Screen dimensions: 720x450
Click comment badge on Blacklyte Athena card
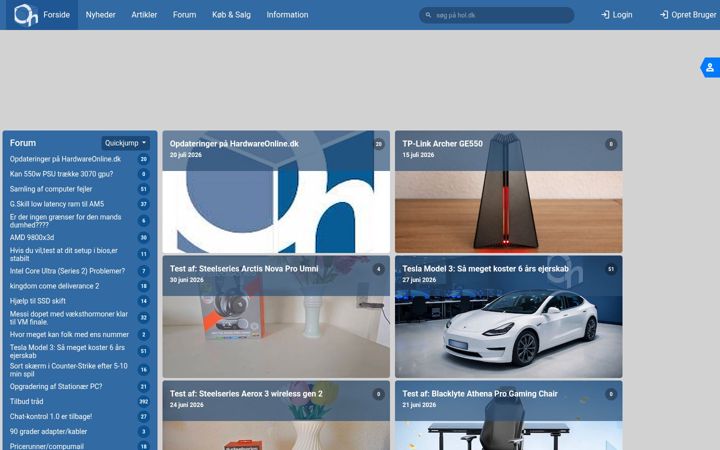(611, 394)
